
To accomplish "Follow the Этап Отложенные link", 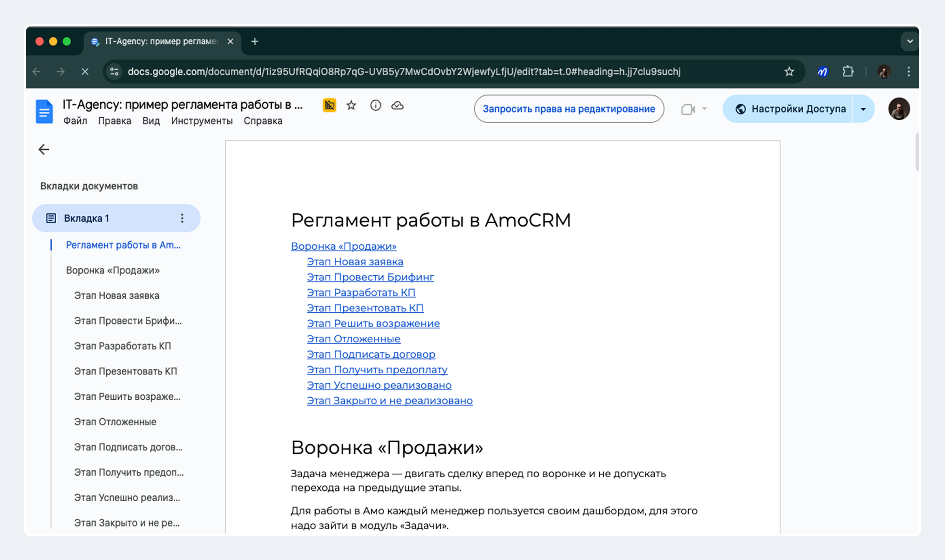I will [354, 339].
